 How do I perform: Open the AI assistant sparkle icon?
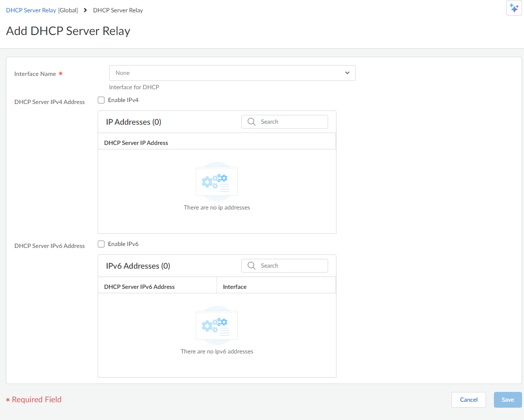(x=514, y=8)
